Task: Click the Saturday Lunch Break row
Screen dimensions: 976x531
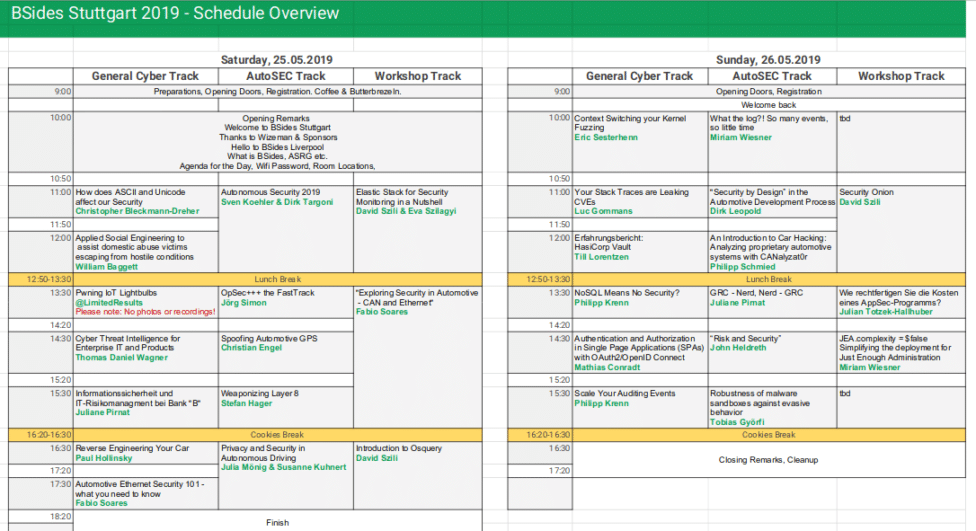Action: pos(278,279)
